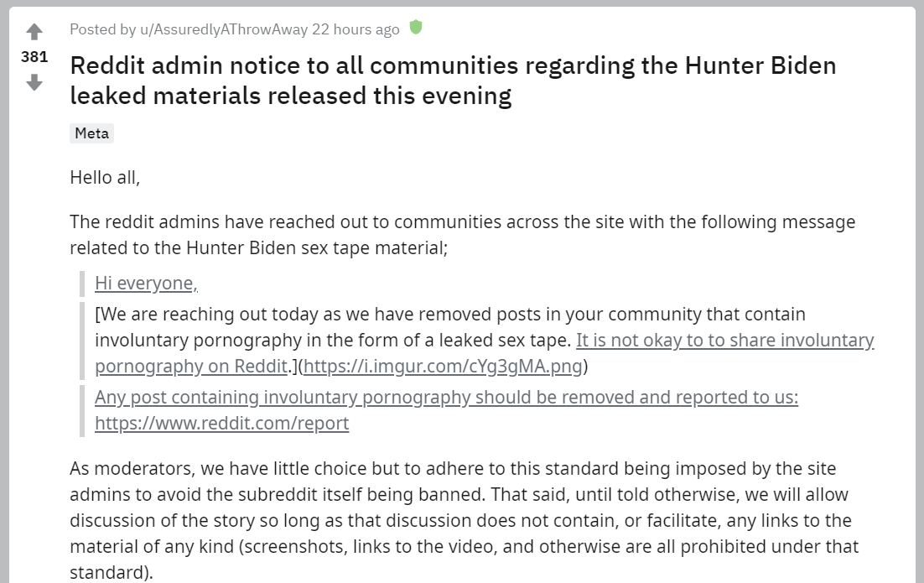Click the "pornography on Reddit" underlined text
This screenshot has height=583, width=924.
tap(191, 366)
